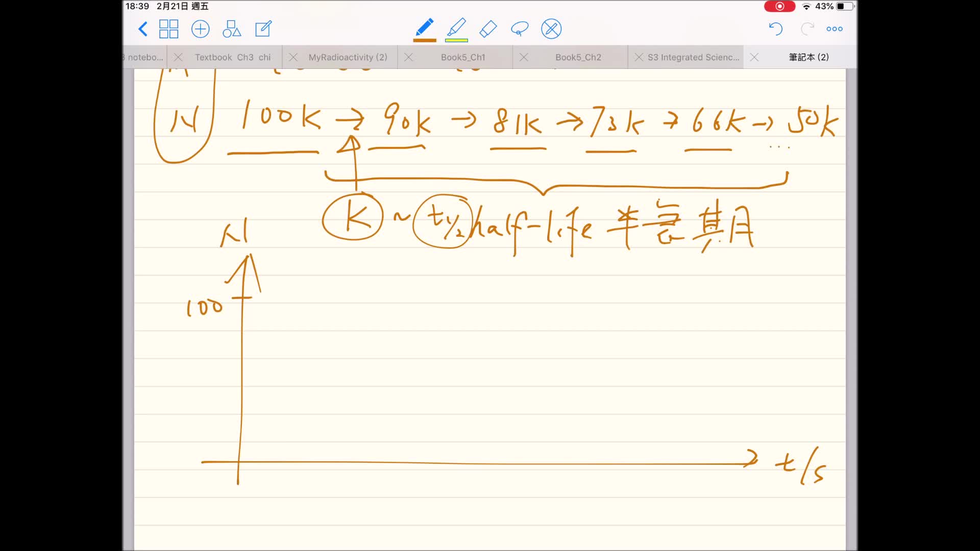
Task: Close the S3 Integrated Science tab
Action: [639, 57]
